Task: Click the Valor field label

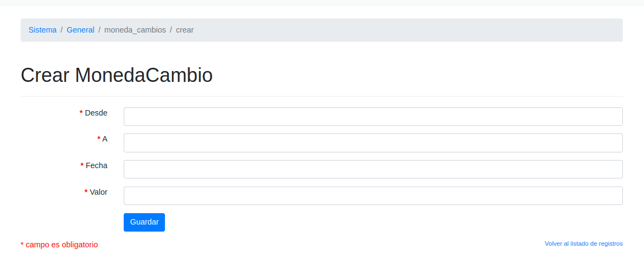Action: coord(99,192)
